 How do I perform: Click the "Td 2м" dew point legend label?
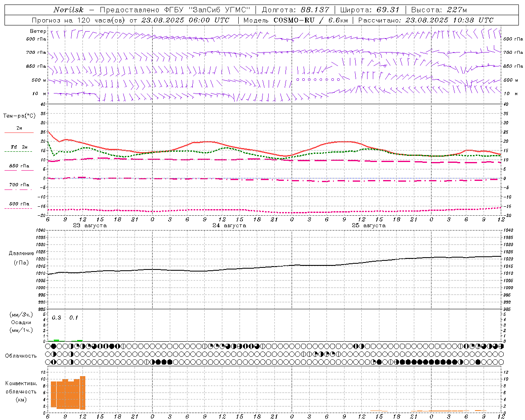19,147
